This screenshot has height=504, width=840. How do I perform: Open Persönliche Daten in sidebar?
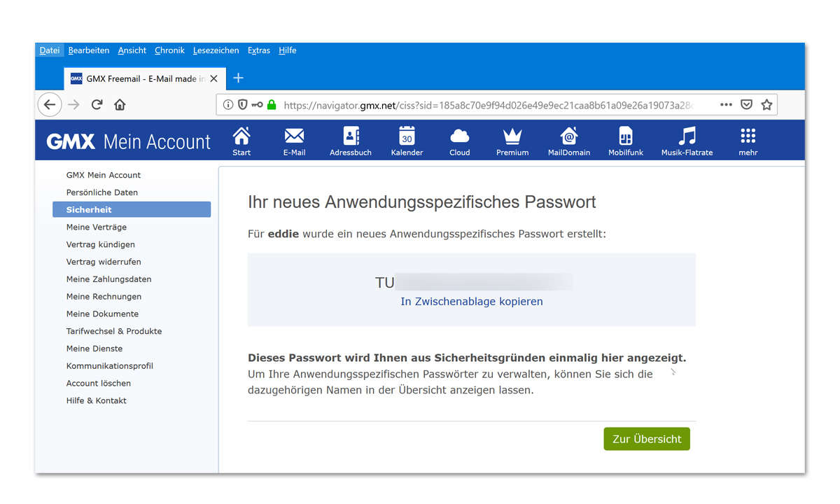[102, 192]
